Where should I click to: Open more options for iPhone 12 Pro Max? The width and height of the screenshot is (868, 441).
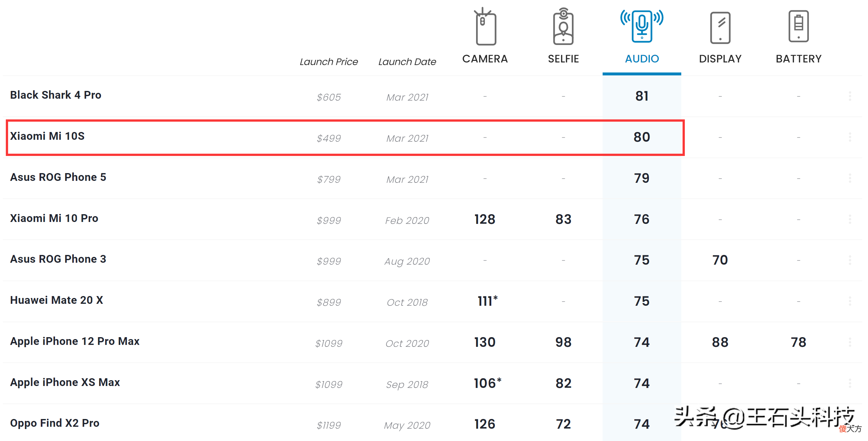(850, 342)
